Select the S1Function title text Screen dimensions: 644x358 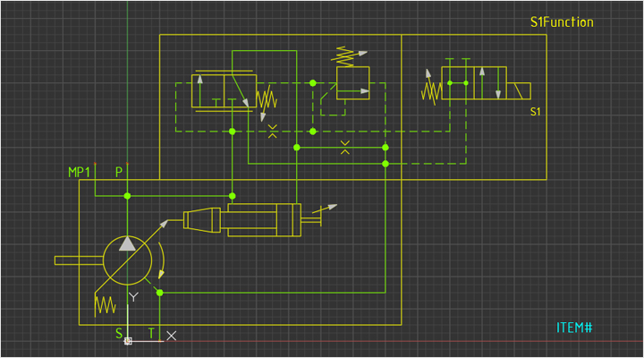pos(562,21)
